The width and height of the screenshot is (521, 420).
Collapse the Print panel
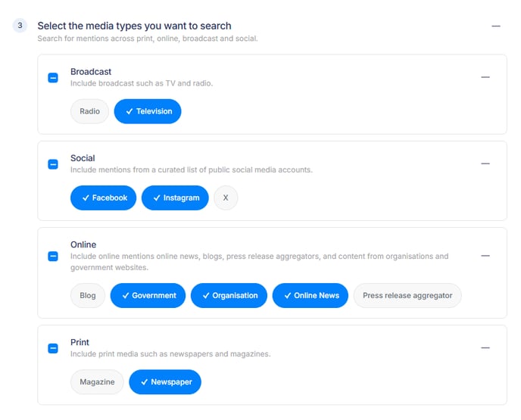tap(485, 348)
